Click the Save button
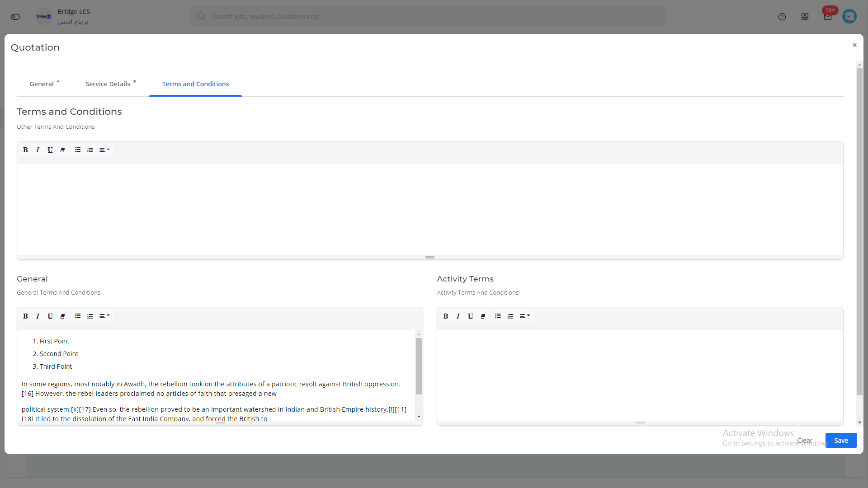This screenshot has width=868, height=488. click(840, 441)
